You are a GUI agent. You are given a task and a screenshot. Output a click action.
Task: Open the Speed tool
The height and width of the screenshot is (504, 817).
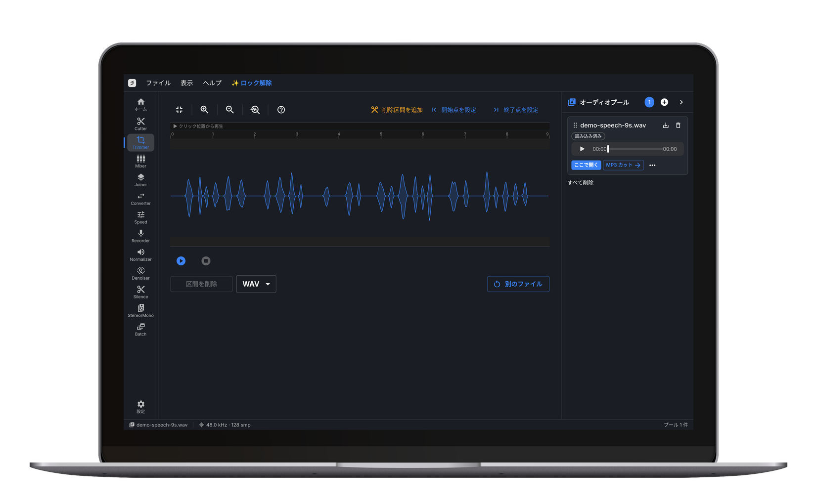(x=140, y=217)
